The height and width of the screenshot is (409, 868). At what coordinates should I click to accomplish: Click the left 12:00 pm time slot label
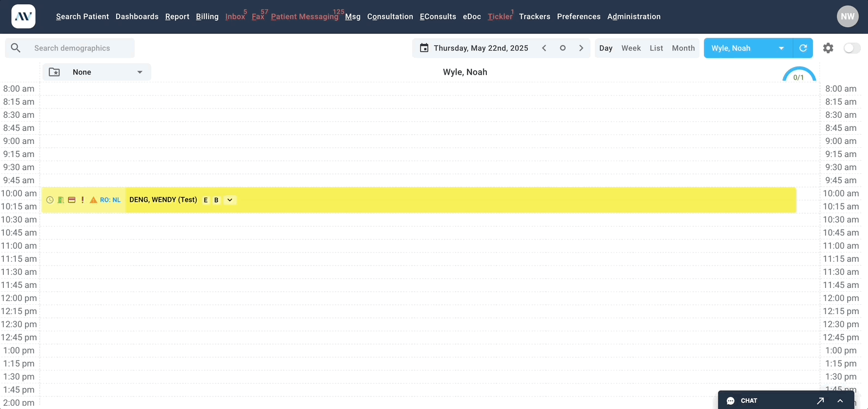[x=19, y=298]
